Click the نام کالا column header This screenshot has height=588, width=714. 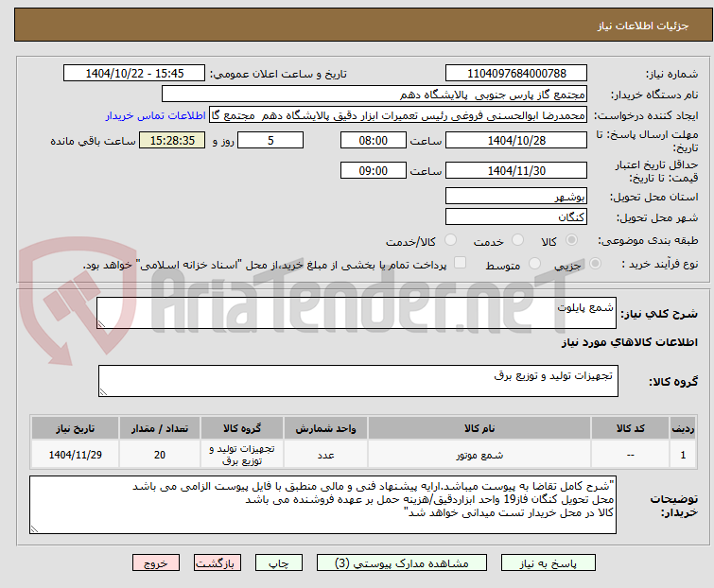(x=479, y=428)
